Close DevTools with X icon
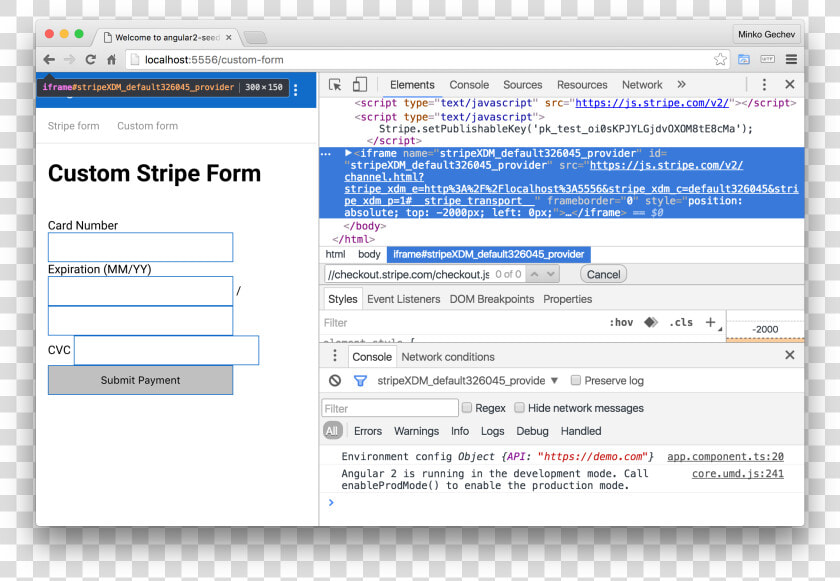Image resolution: width=840 pixels, height=581 pixels. (x=790, y=85)
